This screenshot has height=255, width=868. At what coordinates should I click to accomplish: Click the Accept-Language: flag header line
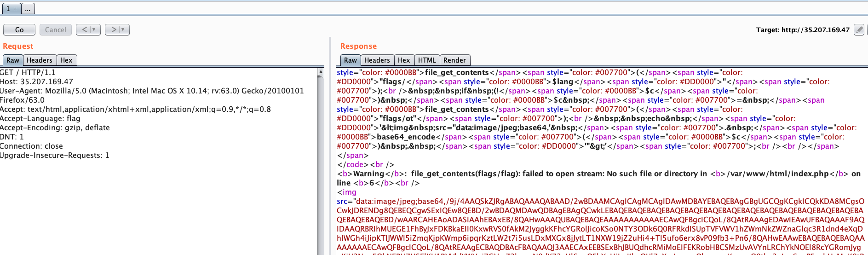tap(40, 119)
